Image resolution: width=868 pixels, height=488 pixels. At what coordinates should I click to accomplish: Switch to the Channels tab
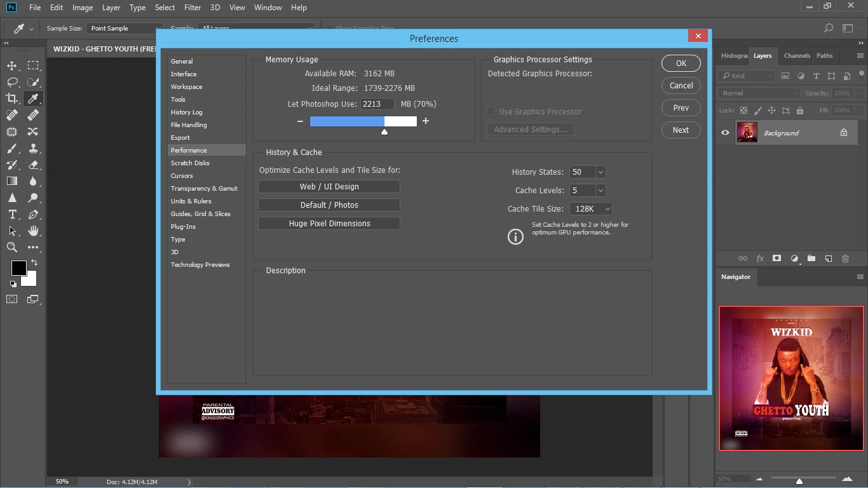[x=797, y=55]
